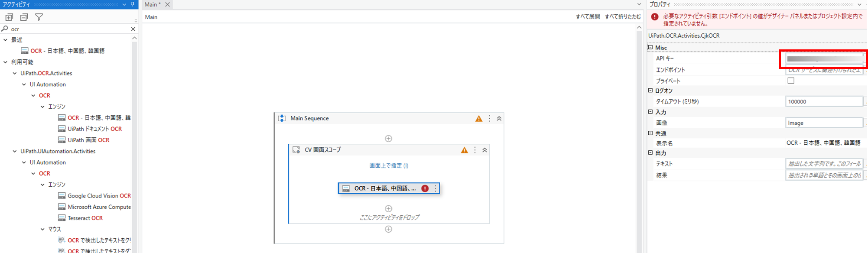Image resolution: width=868 pixels, height=253 pixels.
Task: Click the 表示名 value field
Action: pos(824,143)
